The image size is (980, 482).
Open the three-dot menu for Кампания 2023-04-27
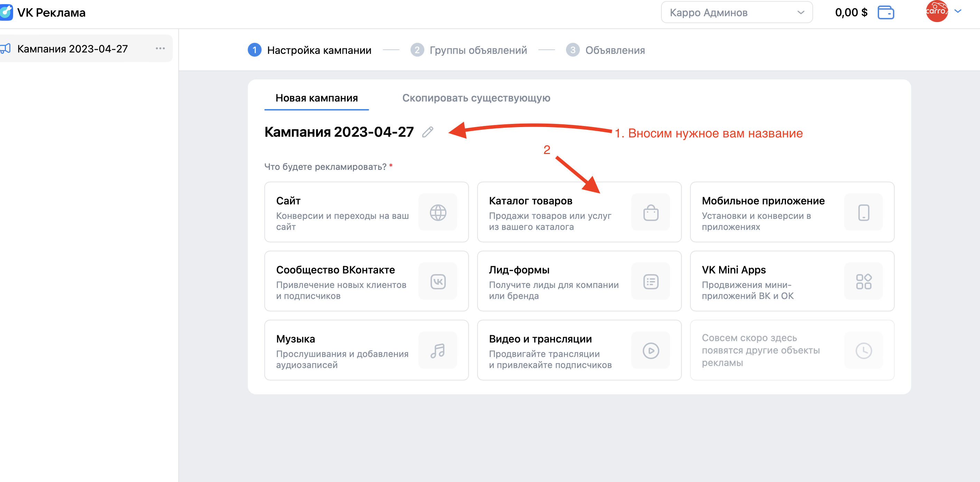(x=160, y=49)
